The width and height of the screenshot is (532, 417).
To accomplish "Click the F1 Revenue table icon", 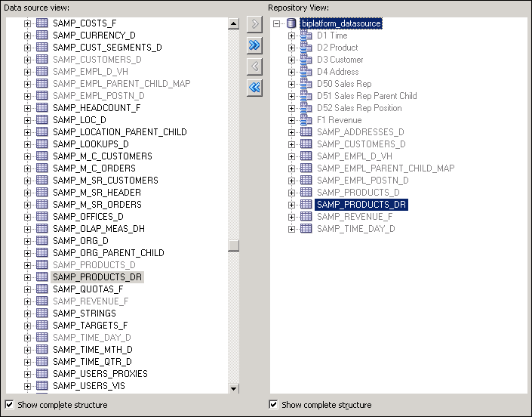I will (x=306, y=120).
